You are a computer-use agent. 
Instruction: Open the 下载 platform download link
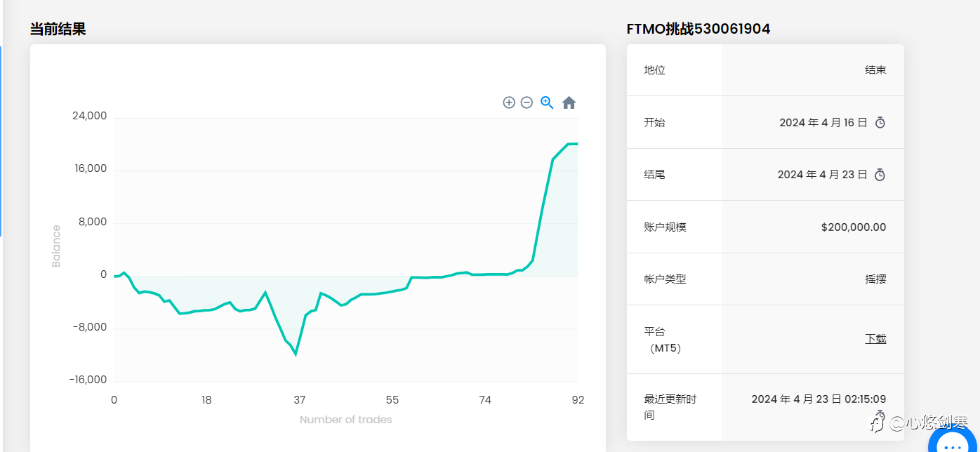tap(875, 339)
